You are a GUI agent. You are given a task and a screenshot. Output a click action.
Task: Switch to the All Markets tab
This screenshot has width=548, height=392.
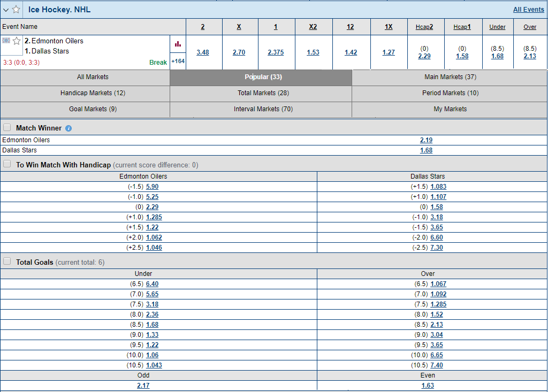click(x=92, y=76)
